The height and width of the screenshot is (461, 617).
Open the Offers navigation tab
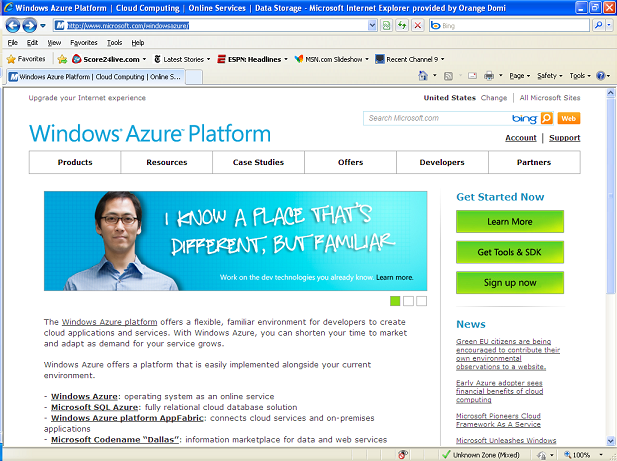[351, 162]
